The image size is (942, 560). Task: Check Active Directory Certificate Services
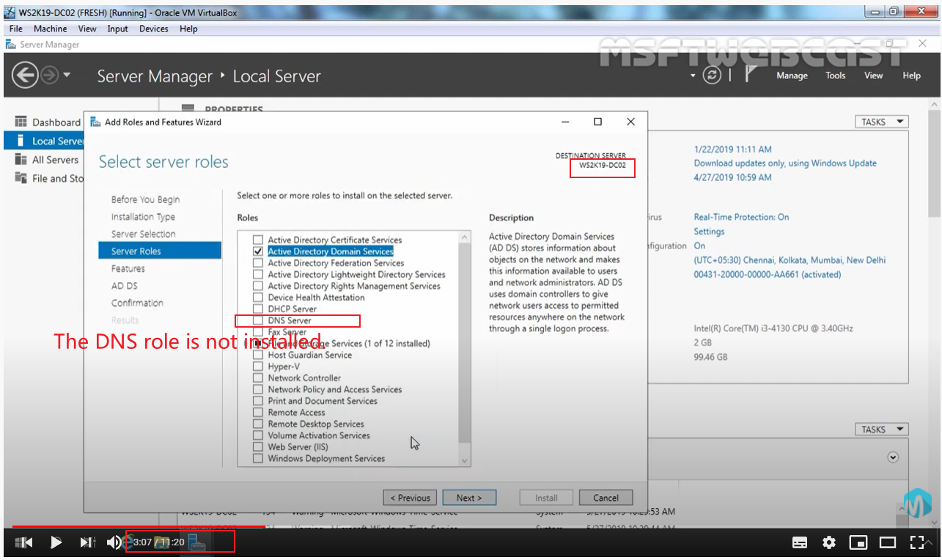click(x=257, y=240)
